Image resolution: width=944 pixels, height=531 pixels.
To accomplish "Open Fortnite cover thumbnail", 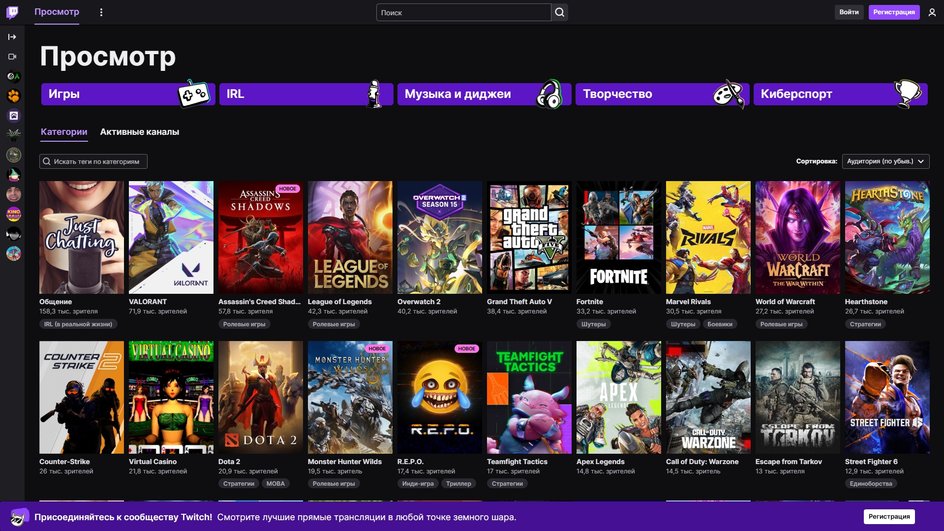I will 618,237.
